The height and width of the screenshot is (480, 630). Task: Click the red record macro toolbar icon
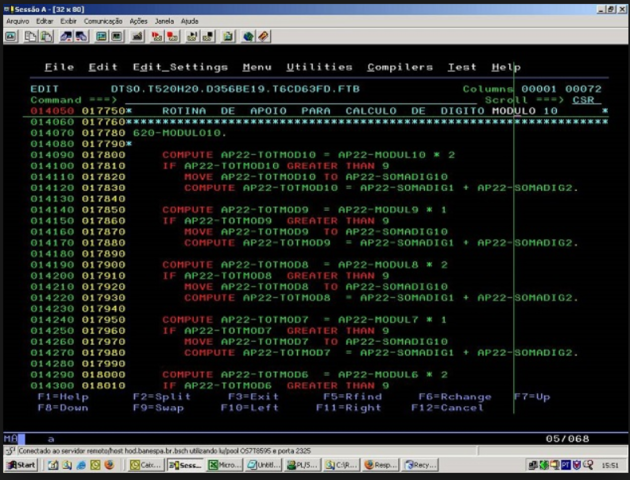click(173, 37)
